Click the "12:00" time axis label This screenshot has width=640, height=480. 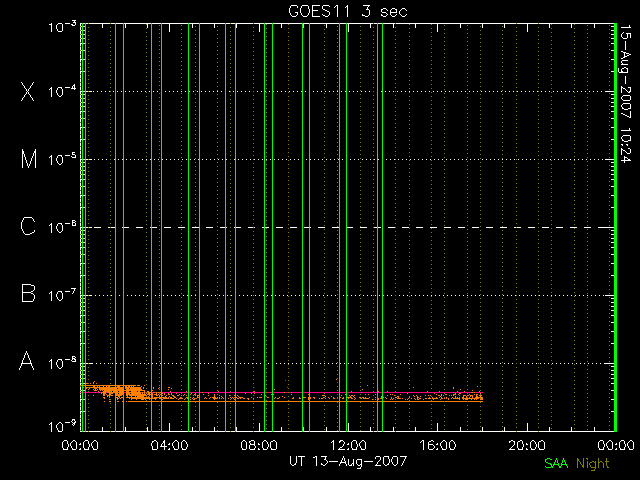point(348,445)
